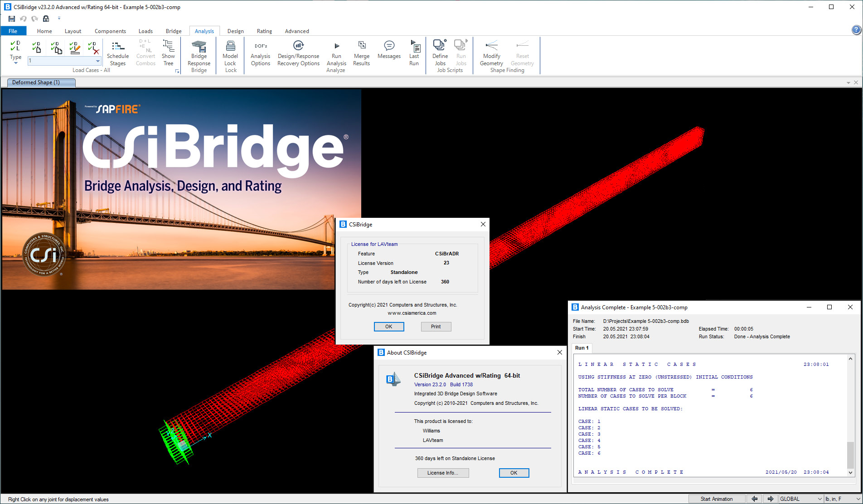Switch to the Layout ribbon tab
The height and width of the screenshot is (504, 863).
point(73,31)
